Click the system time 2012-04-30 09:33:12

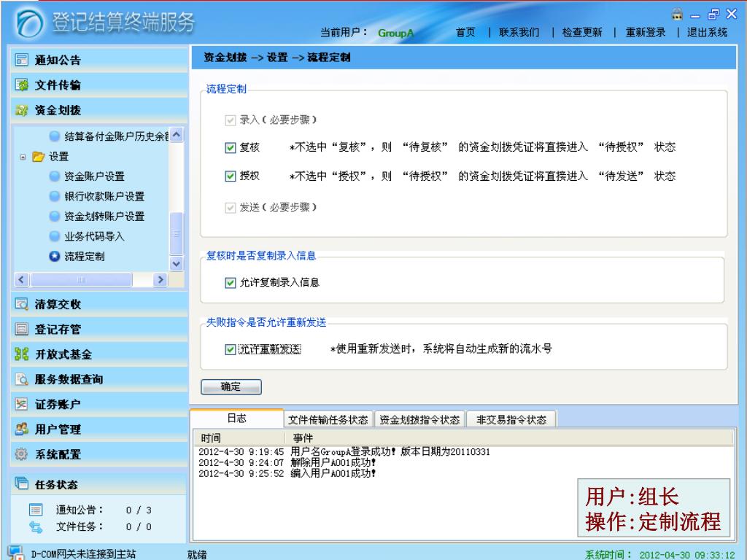coord(686,555)
